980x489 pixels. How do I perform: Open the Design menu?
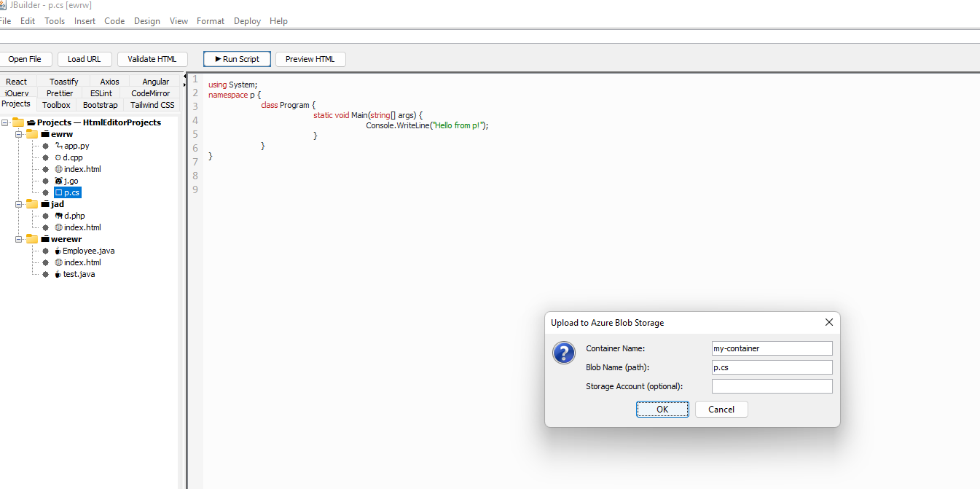click(x=147, y=21)
